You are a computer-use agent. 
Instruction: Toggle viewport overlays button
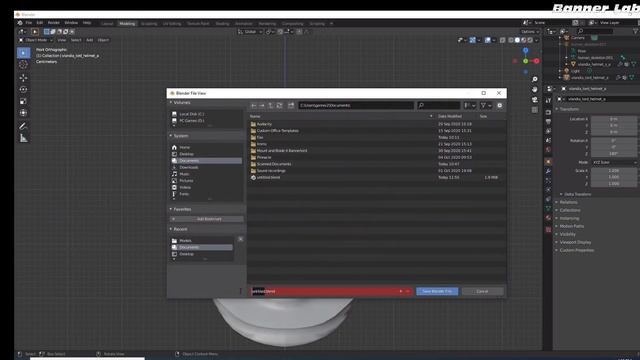pos(487,40)
